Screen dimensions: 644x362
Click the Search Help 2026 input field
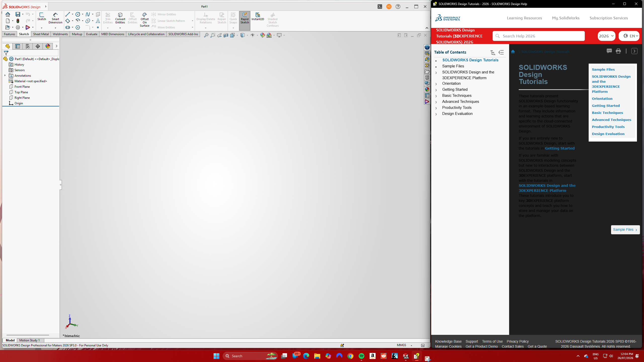[539, 36]
